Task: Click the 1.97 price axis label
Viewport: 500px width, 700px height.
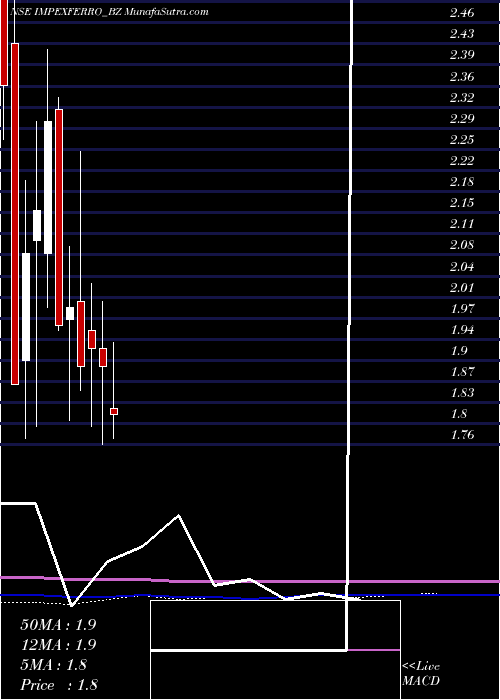Action: point(462,308)
